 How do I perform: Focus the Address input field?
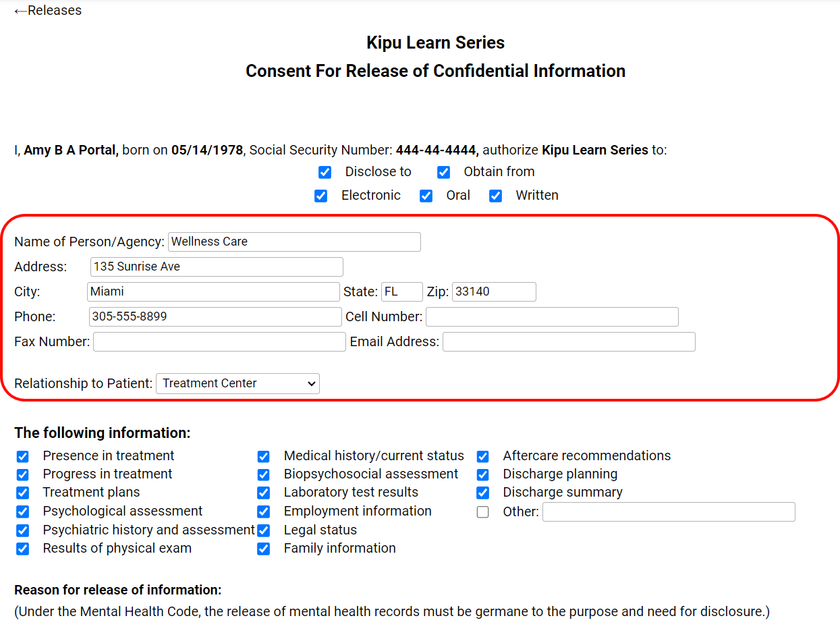[216, 267]
